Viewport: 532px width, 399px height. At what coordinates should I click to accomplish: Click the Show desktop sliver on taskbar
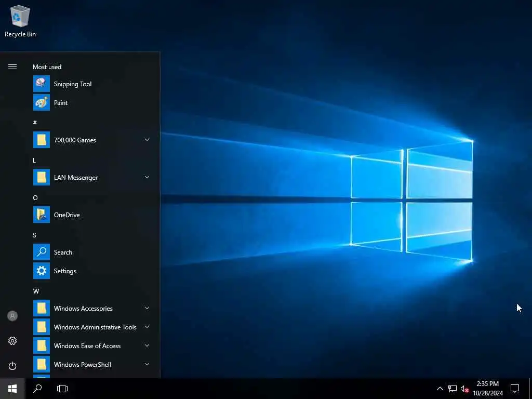click(530, 389)
